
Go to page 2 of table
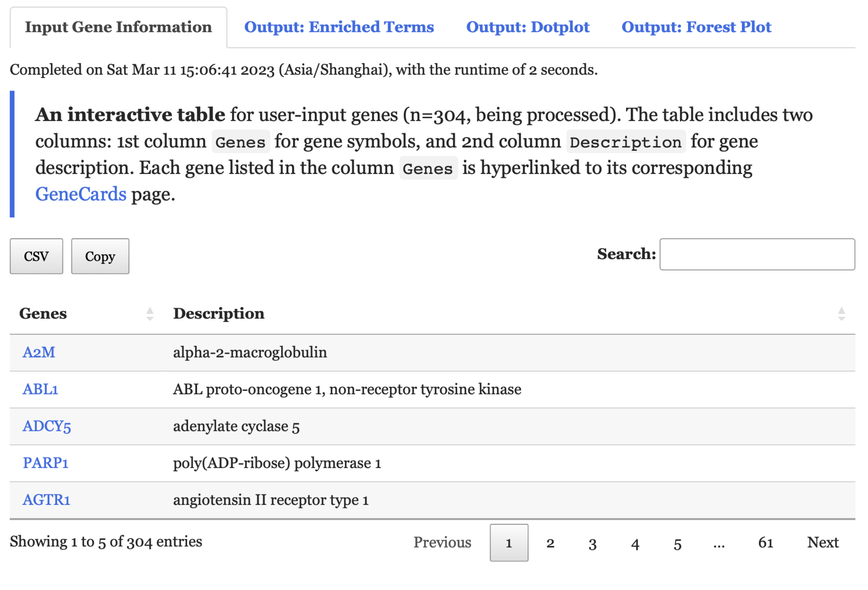[550, 543]
